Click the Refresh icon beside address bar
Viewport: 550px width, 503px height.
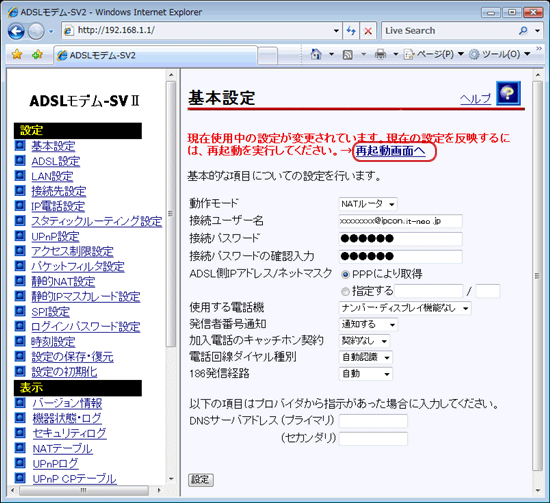(351, 31)
